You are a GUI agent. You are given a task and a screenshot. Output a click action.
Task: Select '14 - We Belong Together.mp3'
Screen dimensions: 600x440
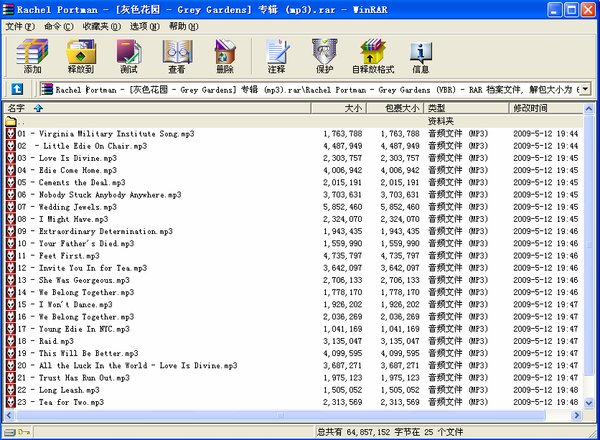76,292
